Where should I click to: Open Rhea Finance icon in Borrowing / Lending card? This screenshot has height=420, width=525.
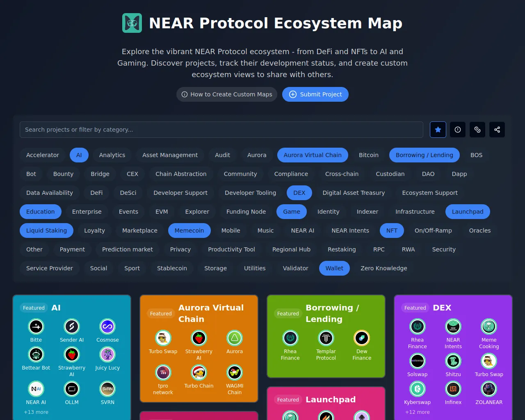pyautogui.click(x=290, y=338)
